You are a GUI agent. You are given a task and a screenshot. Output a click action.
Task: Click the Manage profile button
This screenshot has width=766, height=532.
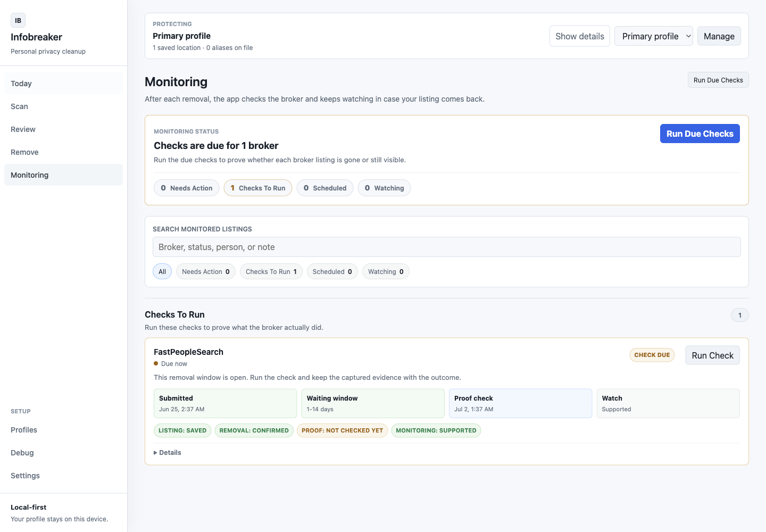(x=719, y=36)
